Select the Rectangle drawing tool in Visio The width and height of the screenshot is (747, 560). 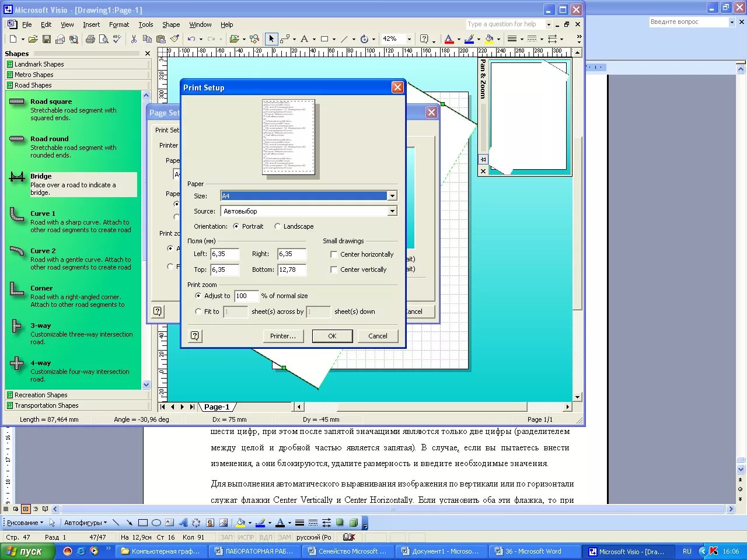[324, 39]
